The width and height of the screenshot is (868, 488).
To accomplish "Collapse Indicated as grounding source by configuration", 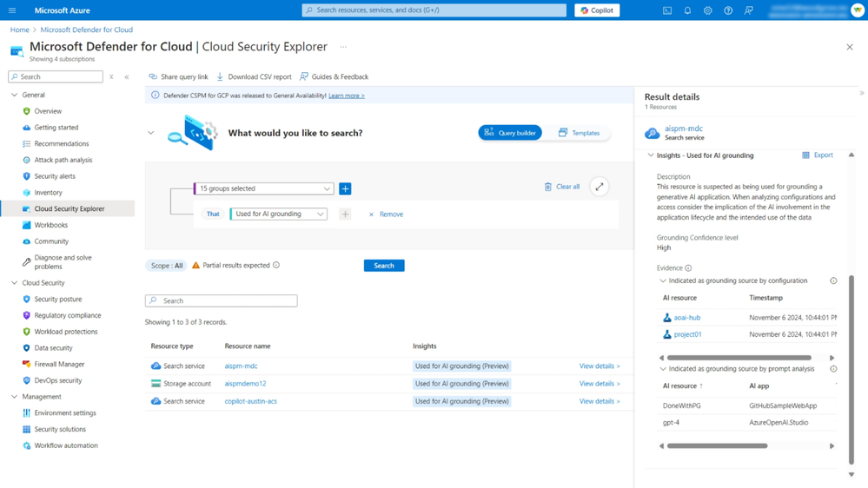I will click(x=663, y=281).
